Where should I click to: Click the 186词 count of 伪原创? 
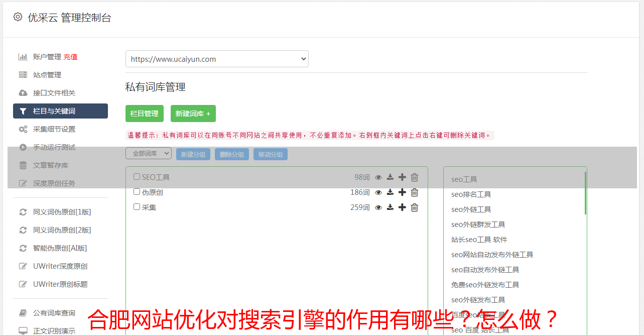click(360, 192)
